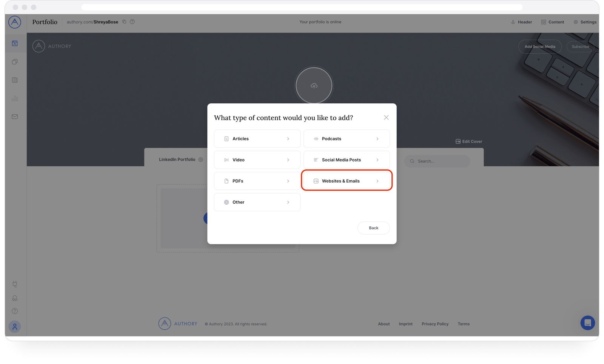
Task: Click the Back button in dialog
Action: coord(373,228)
